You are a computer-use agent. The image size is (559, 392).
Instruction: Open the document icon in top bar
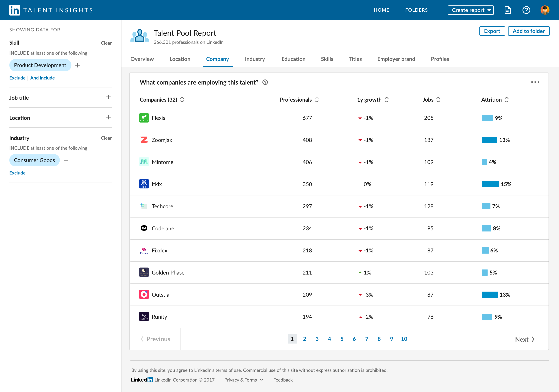507,10
